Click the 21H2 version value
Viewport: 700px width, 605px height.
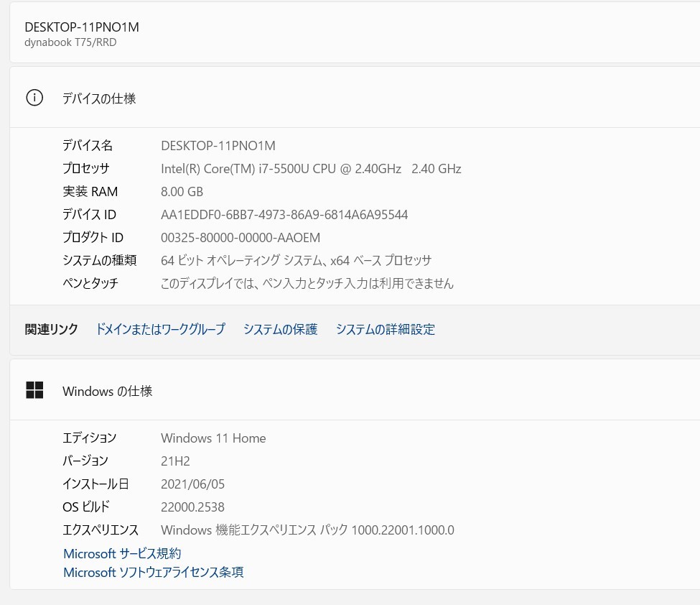pos(175,461)
